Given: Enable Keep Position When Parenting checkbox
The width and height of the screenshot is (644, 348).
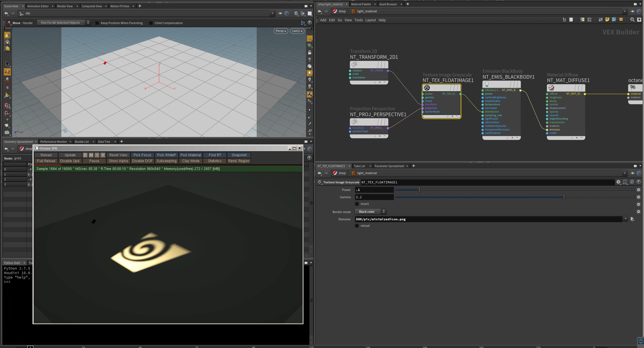Looking at the screenshot, I should [97, 23].
